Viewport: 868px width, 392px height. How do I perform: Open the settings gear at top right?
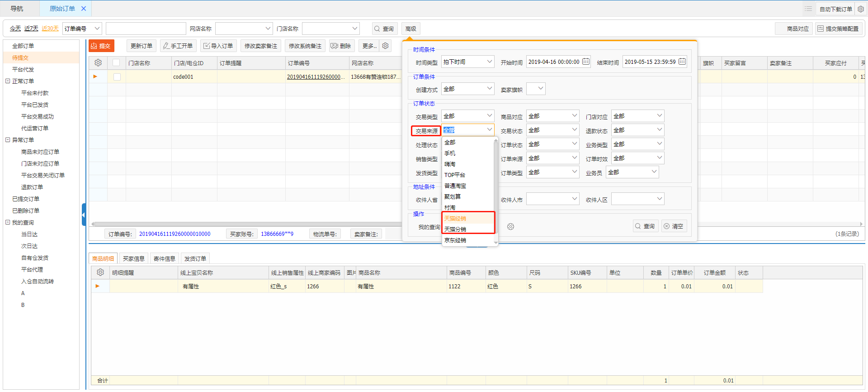861,9
